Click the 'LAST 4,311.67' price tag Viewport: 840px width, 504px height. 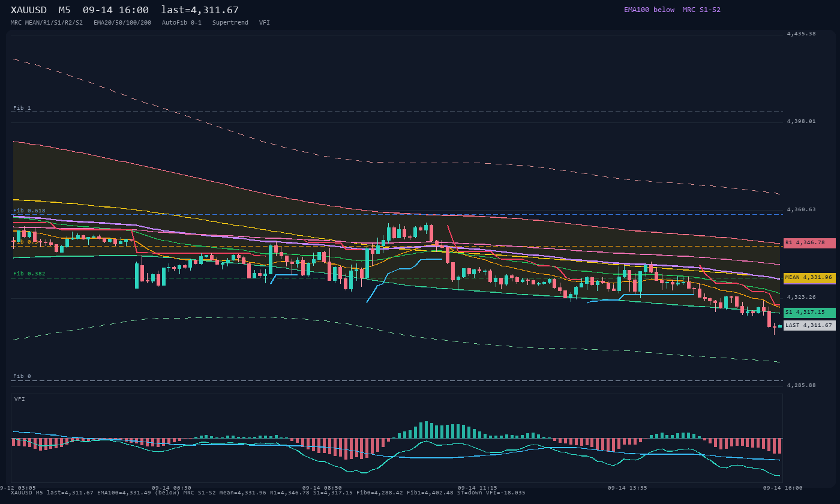809,325
